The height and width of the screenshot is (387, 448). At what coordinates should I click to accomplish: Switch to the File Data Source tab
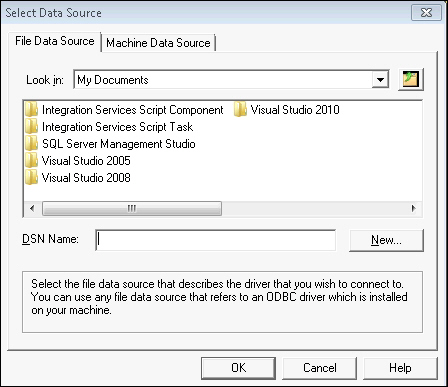55,41
